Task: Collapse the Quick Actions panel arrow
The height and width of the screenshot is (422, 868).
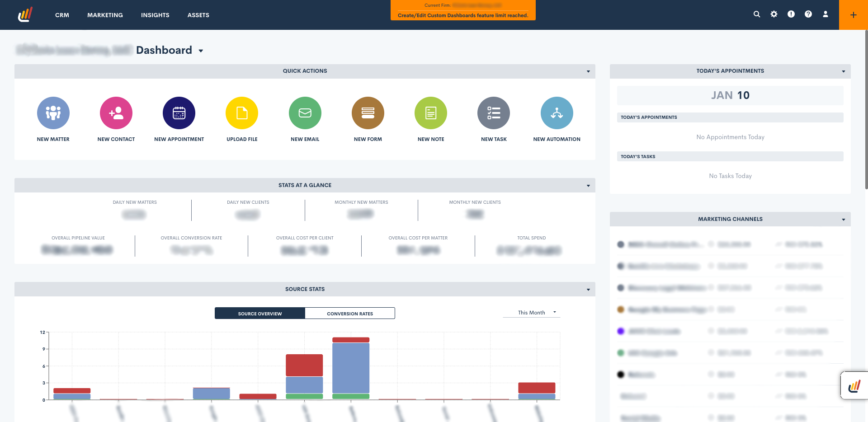Action: [x=588, y=71]
